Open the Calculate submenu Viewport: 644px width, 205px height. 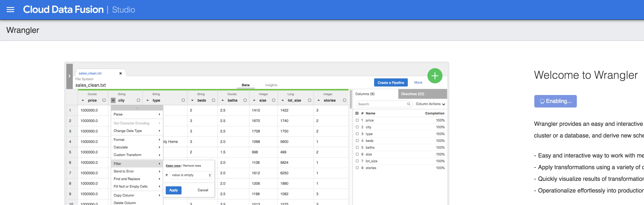137,147
